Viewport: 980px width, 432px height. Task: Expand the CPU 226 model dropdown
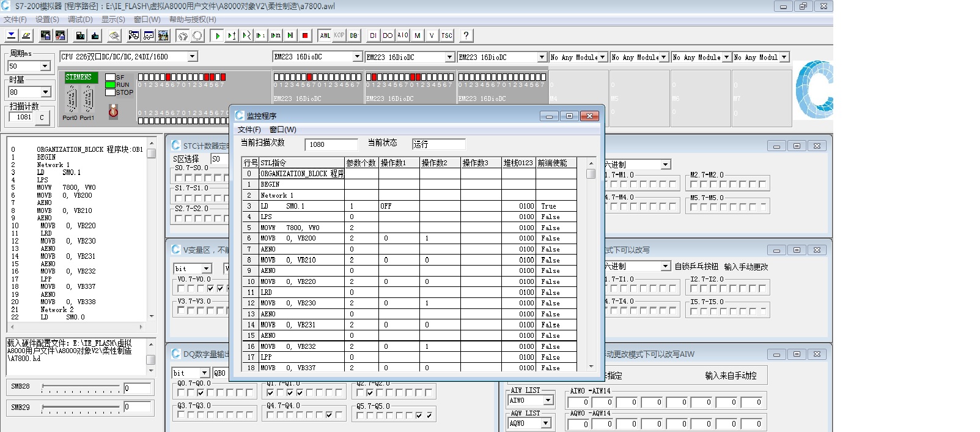click(x=192, y=56)
